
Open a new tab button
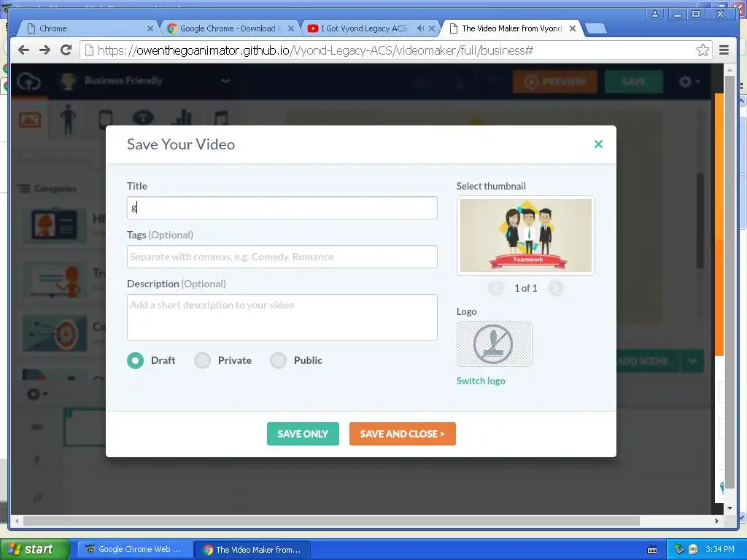click(595, 29)
